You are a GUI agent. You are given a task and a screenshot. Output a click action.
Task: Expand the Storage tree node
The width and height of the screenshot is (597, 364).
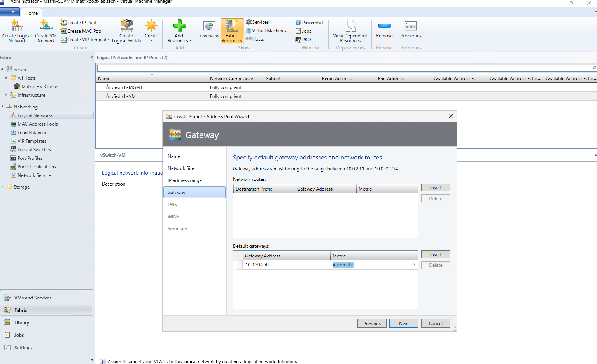pos(2,187)
